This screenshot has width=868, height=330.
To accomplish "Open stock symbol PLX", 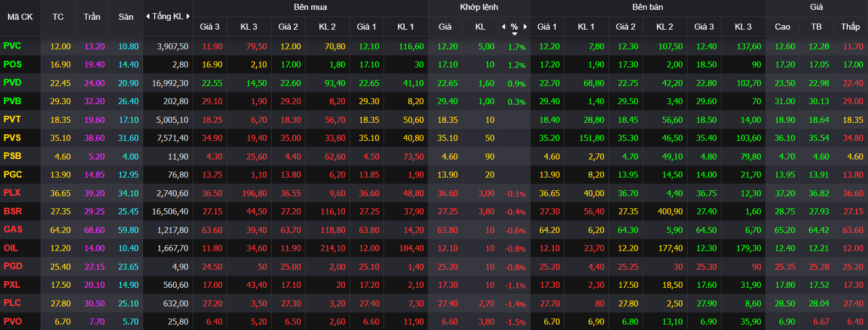I will point(12,193).
